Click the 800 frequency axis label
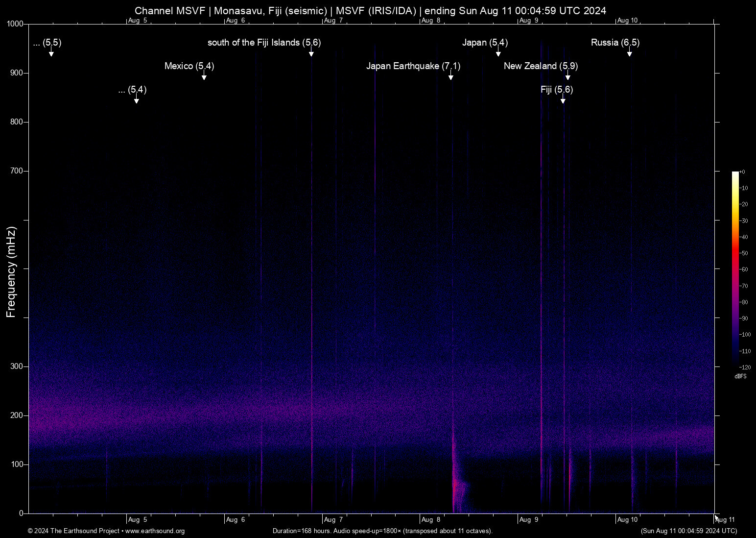Screen dimensions: 756x538 pos(17,122)
